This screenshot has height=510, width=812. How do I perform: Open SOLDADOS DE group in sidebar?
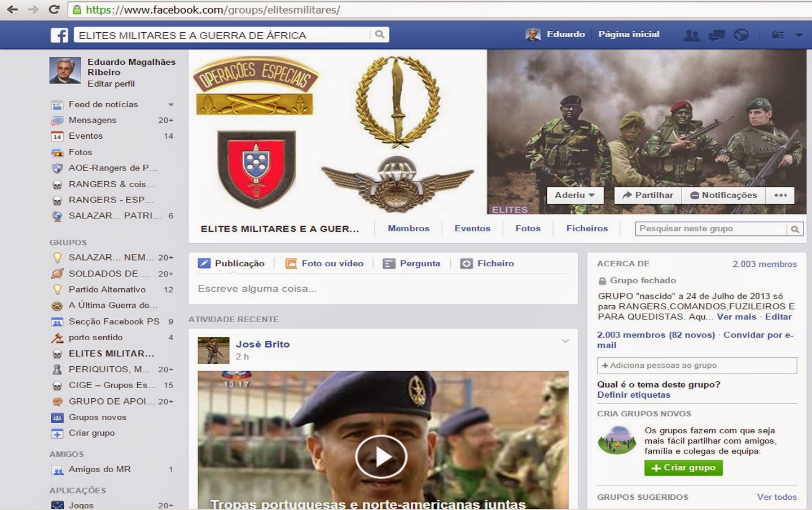tap(112, 274)
